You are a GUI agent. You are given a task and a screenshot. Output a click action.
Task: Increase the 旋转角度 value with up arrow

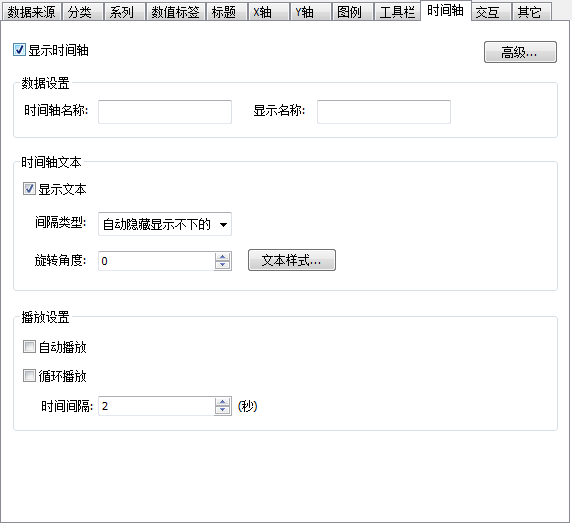[x=223, y=257]
